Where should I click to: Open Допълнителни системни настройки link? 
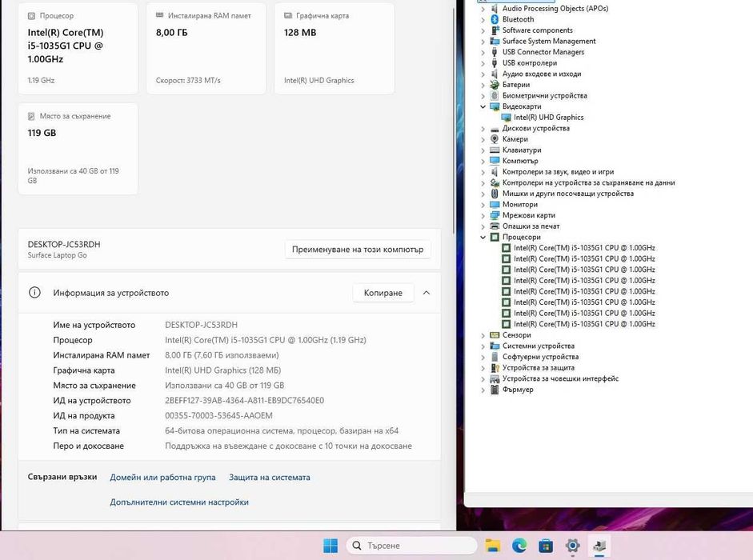click(x=179, y=502)
